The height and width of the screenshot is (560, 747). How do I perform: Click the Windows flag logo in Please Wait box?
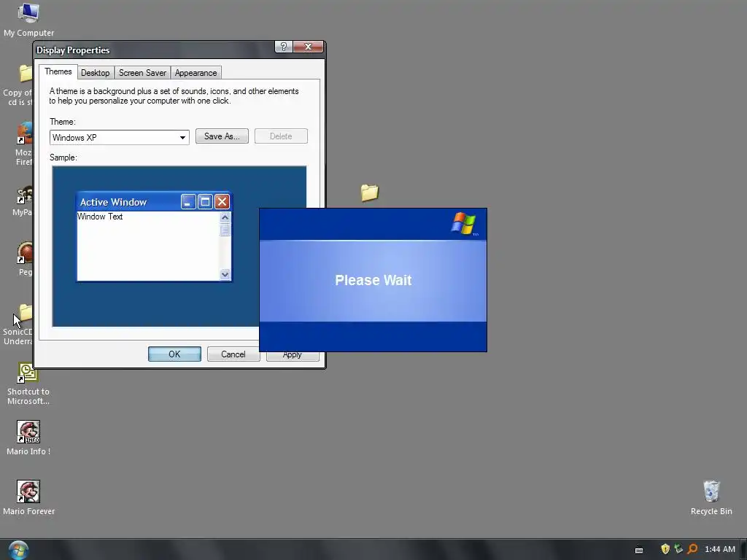(463, 223)
